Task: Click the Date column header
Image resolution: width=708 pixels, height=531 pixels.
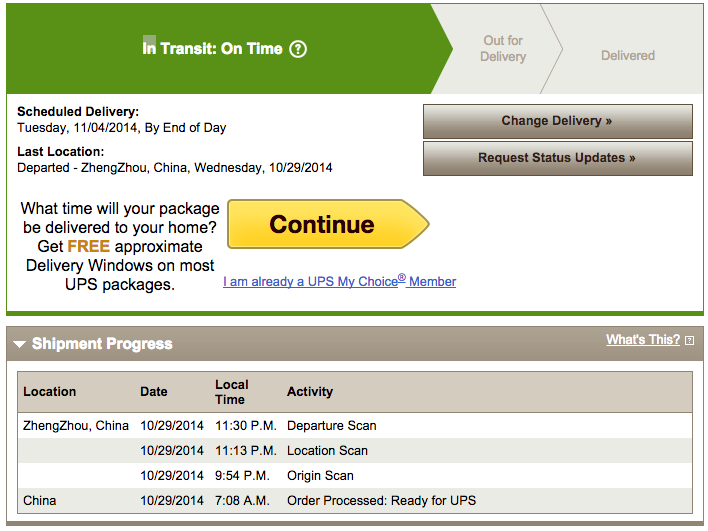Action: coord(154,391)
